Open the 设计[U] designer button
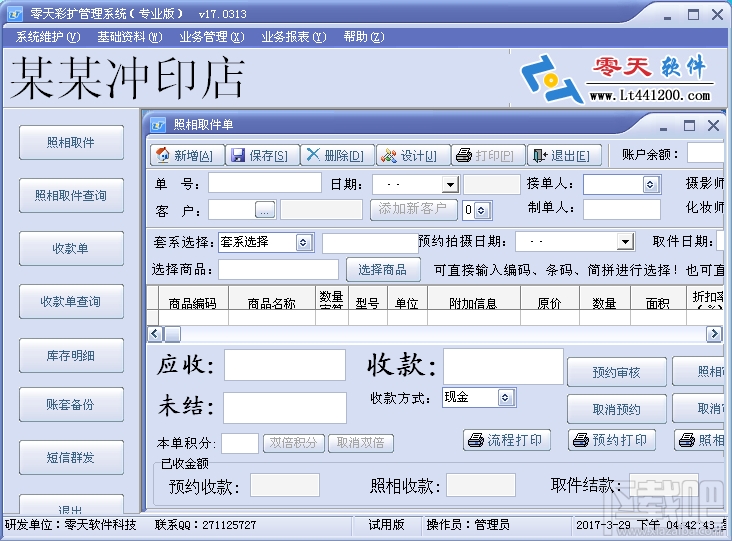Image resolution: width=732 pixels, height=541 pixels. [413, 155]
